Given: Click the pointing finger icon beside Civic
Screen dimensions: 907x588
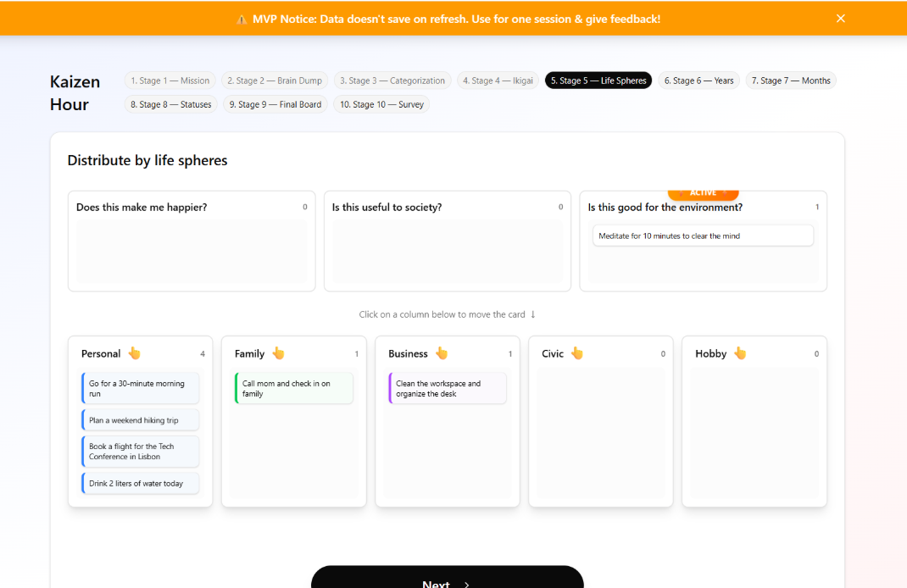Looking at the screenshot, I should point(579,353).
